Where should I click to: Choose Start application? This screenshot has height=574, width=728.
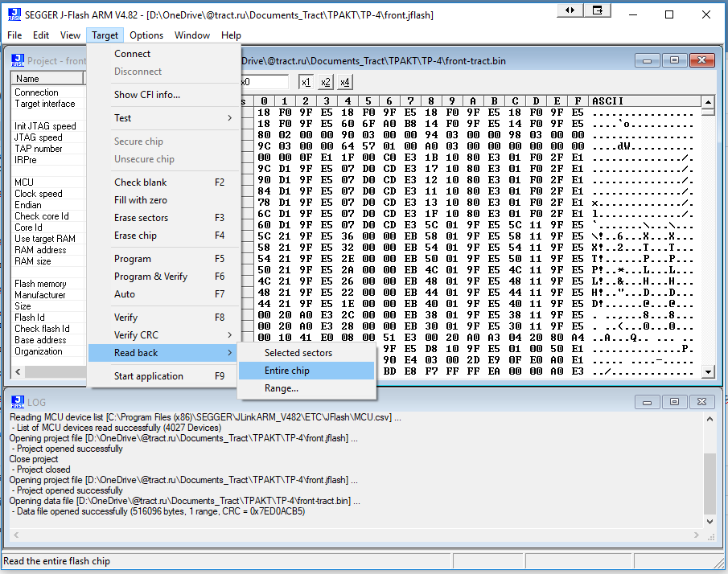tap(163, 376)
